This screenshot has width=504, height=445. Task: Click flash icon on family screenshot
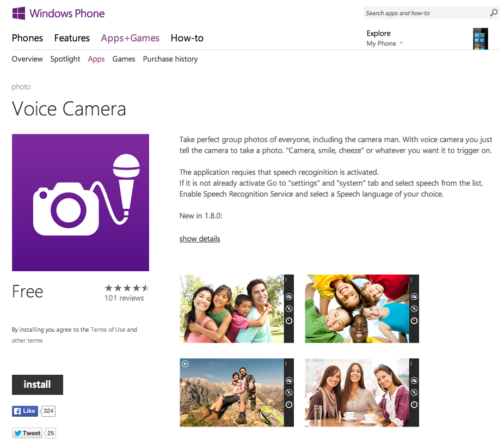click(x=289, y=309)
